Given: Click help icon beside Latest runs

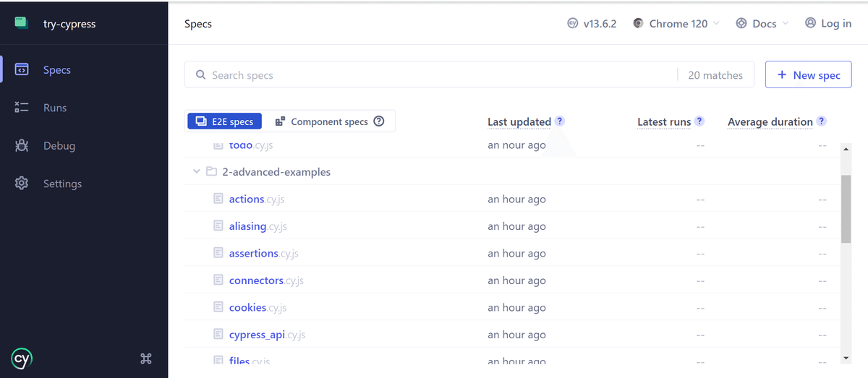Looking at the screenshot, I should pos(699,121).
